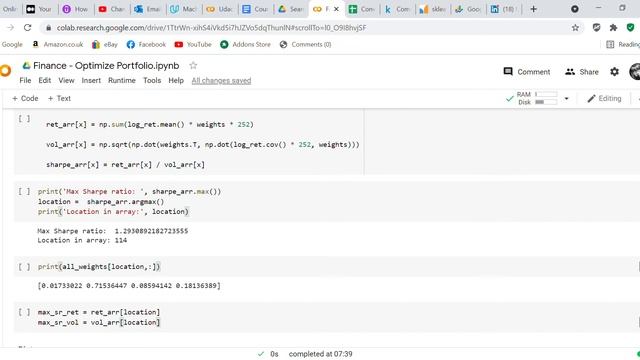Open the Reading list

(x=623, y=44)
